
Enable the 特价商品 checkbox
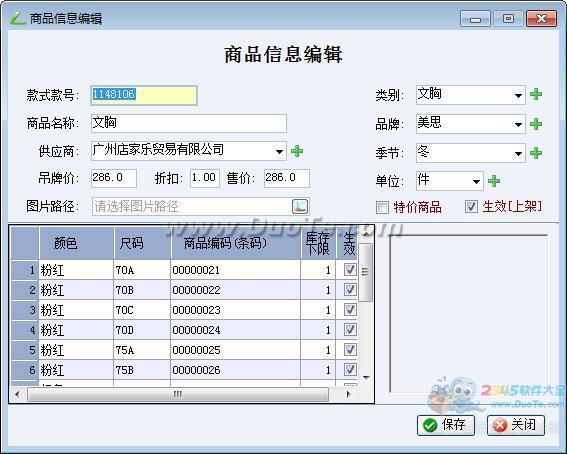[x=382, y=207]
